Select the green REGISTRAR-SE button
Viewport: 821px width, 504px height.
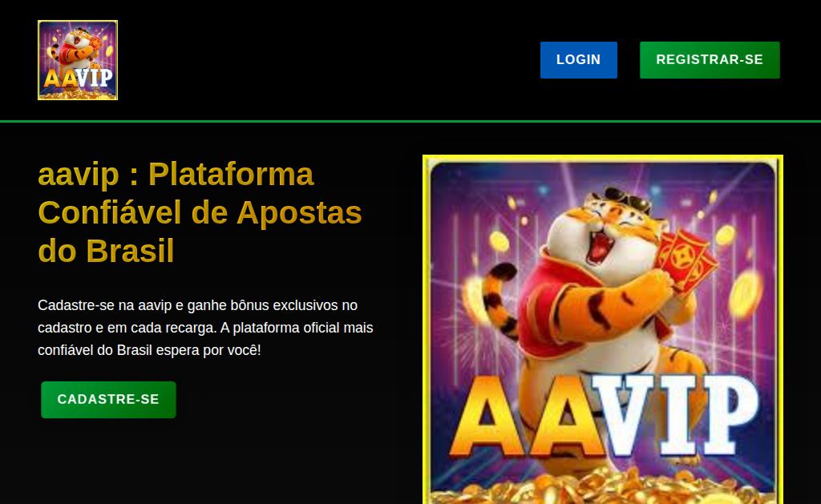(710, 59)
